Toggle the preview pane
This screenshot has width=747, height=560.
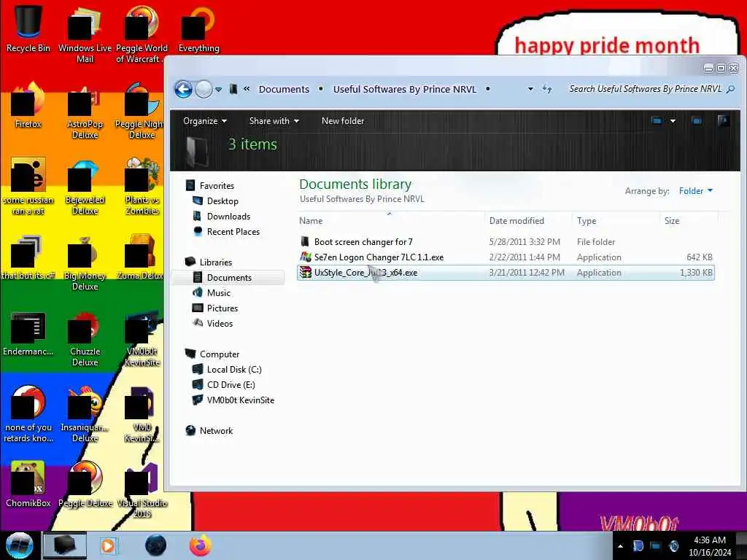point(697,121)
